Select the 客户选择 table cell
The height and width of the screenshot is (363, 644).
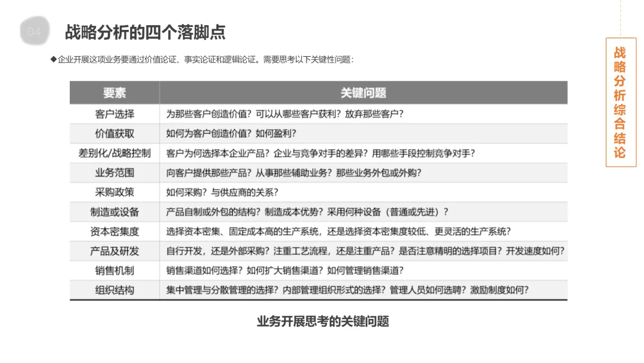click(x=114, y=114)
